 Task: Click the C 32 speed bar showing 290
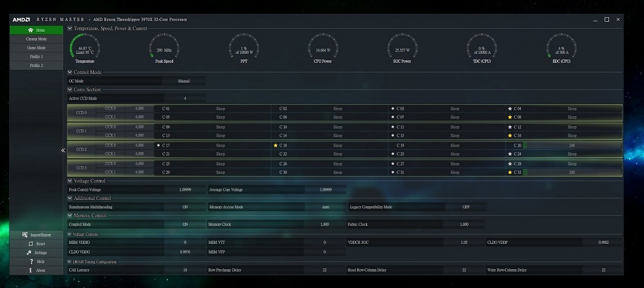click(572, 172)
